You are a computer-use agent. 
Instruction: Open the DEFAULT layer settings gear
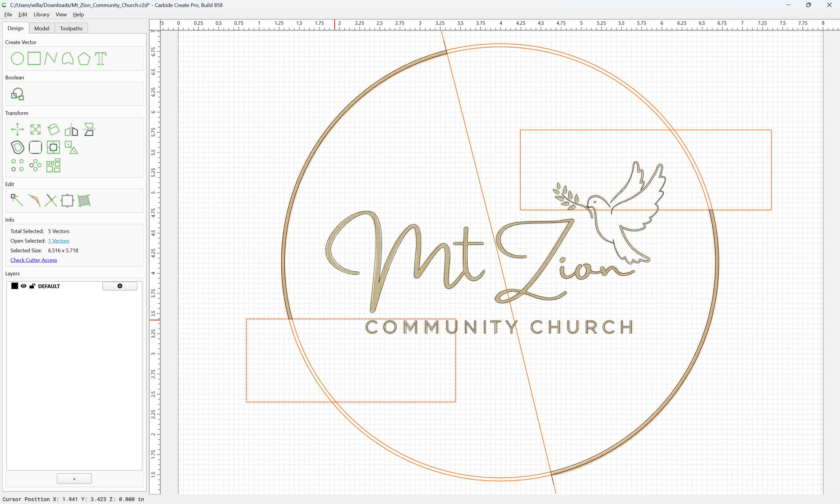(x=120, y=286)
